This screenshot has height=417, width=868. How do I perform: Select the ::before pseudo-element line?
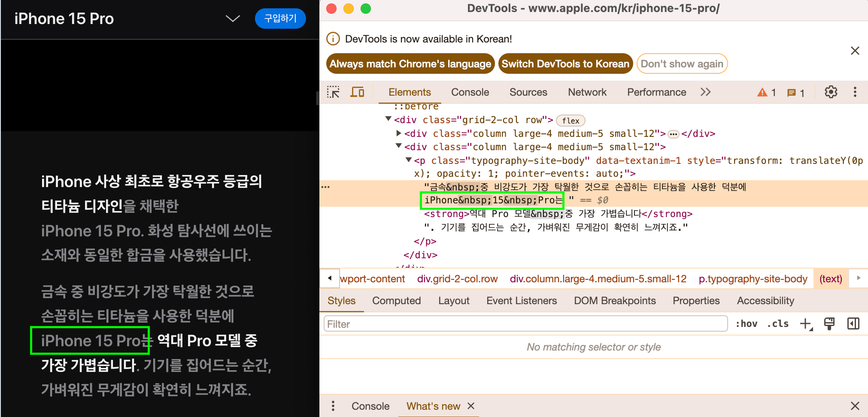pyautogui.click(x=416, y=106)
